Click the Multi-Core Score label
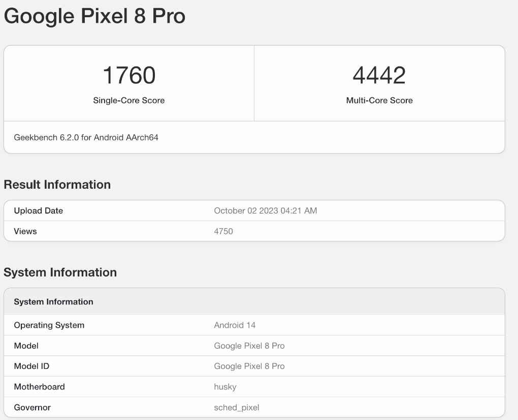 point(379,100)
